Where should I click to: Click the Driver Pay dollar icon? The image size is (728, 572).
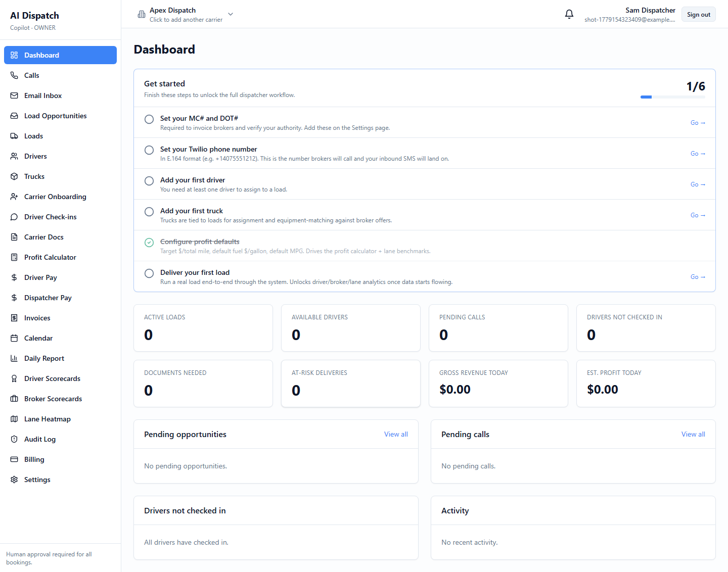[x=14, y=277]
